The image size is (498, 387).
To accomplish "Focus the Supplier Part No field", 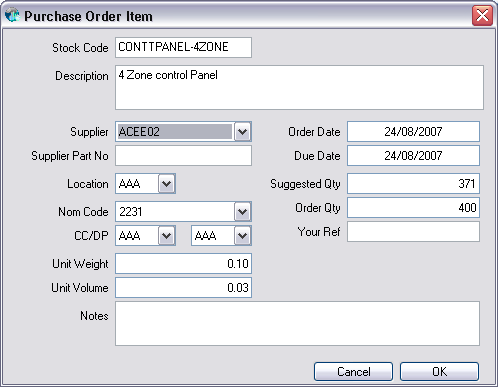I will coord(183,156).
